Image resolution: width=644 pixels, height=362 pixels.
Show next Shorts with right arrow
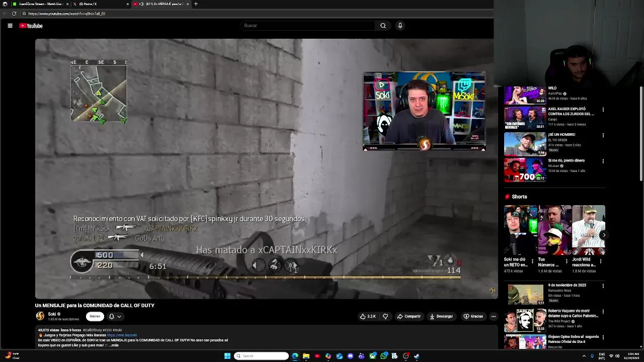click(604, 235)
